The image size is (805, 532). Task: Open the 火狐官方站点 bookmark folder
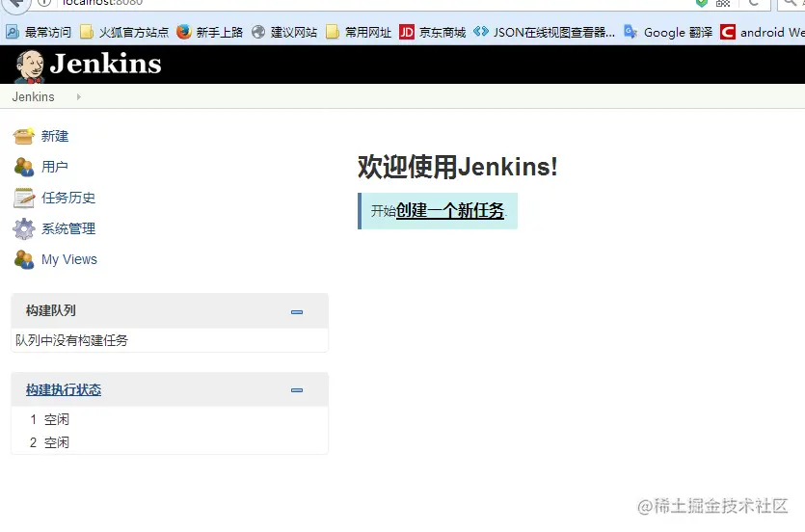click(124, 32)
